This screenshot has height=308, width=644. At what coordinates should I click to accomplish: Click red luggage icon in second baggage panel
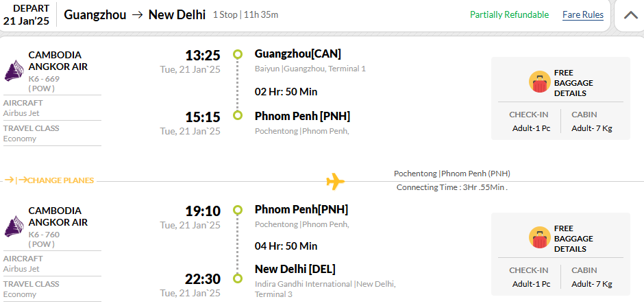tap(540, 237)
